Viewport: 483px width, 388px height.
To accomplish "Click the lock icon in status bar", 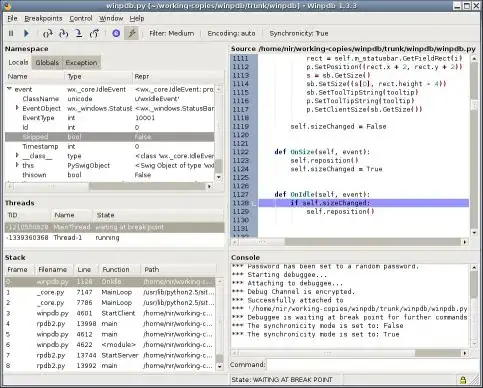I will click(463, 380).
